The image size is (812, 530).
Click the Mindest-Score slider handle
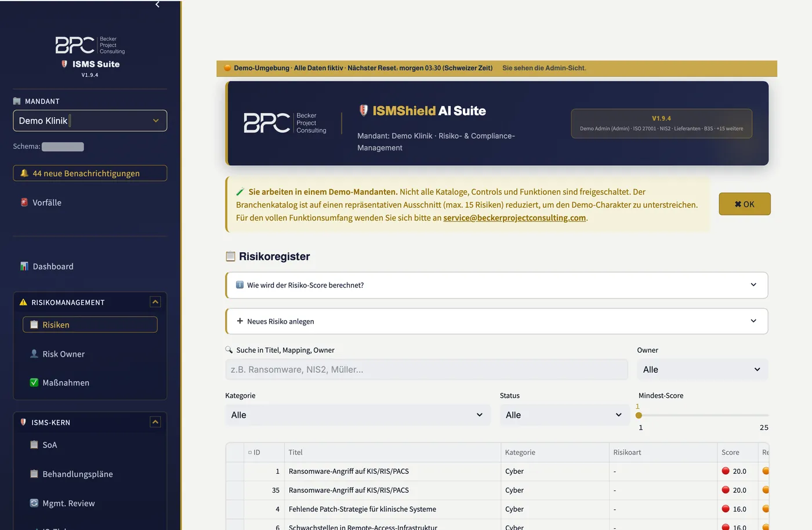click(x=639, y=415)
